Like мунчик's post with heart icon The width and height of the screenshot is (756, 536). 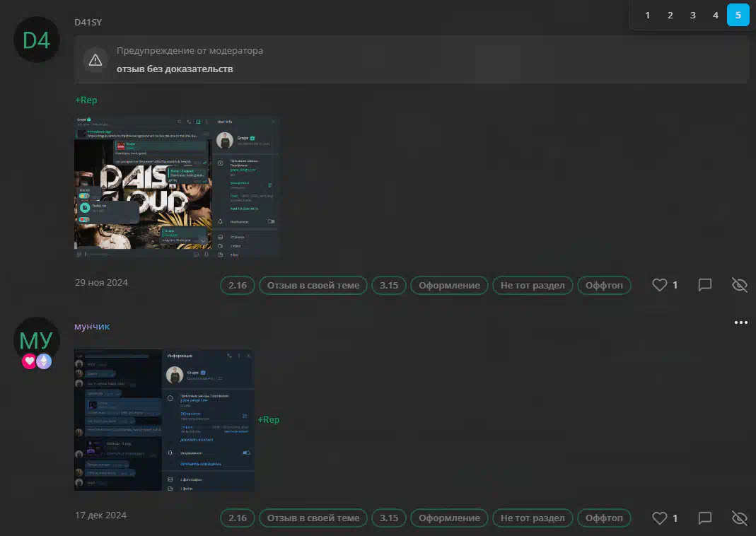659,518
